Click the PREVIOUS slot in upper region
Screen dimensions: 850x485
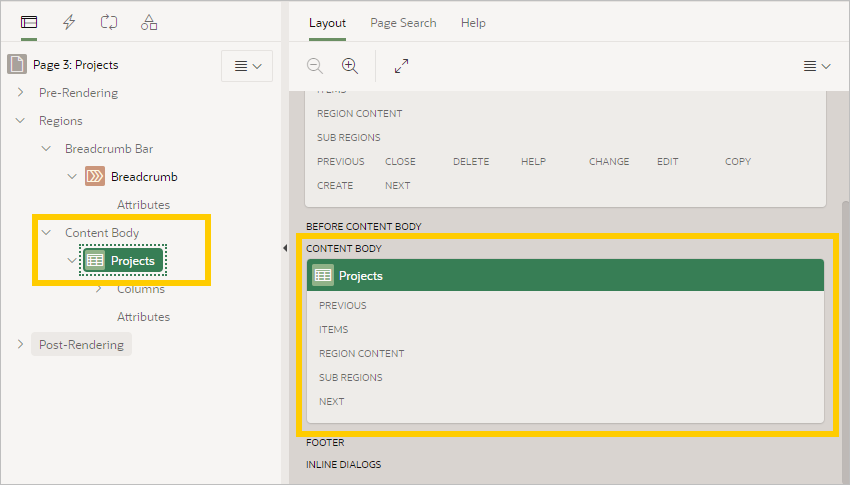(x=340, y=161)
